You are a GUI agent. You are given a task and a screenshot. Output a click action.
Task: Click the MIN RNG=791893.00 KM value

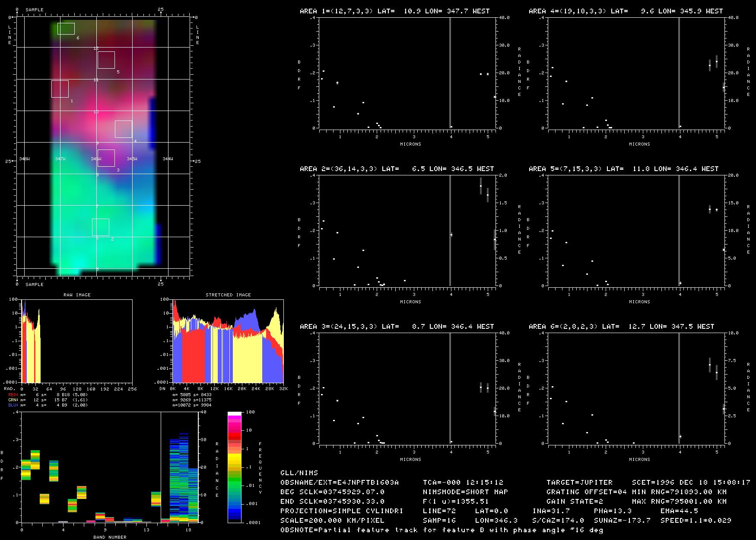coord(680,492)
